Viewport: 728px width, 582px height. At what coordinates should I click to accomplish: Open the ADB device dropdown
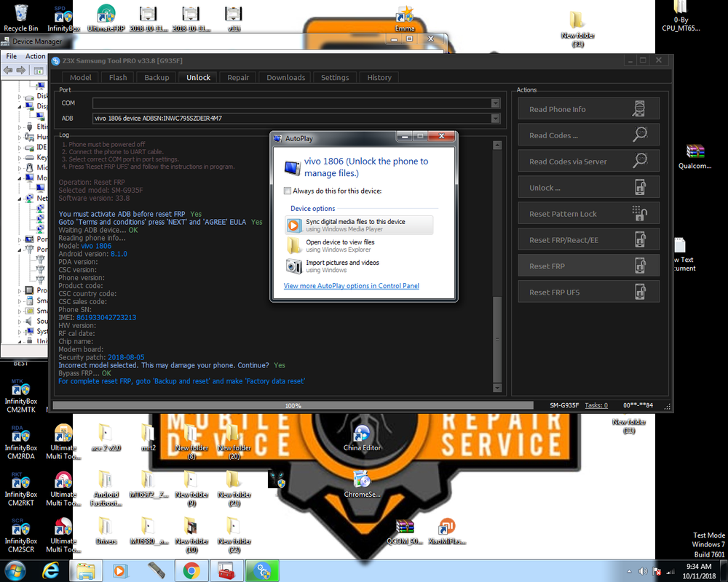495,119
